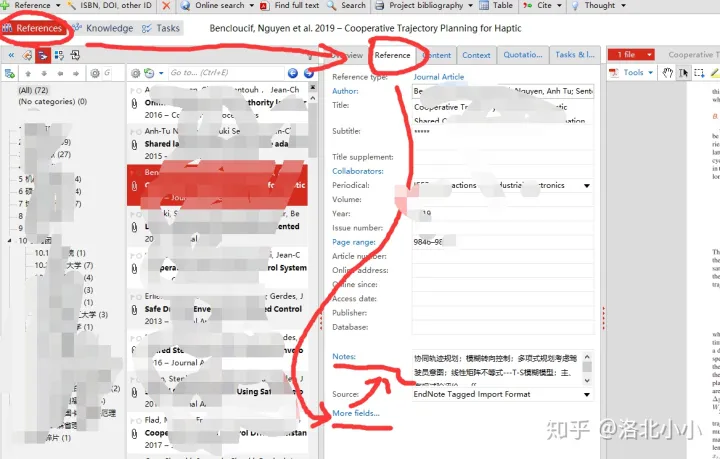The image size is (720, 459).
Task: Open Search with magnifier icon
Action: coord(346,6)
